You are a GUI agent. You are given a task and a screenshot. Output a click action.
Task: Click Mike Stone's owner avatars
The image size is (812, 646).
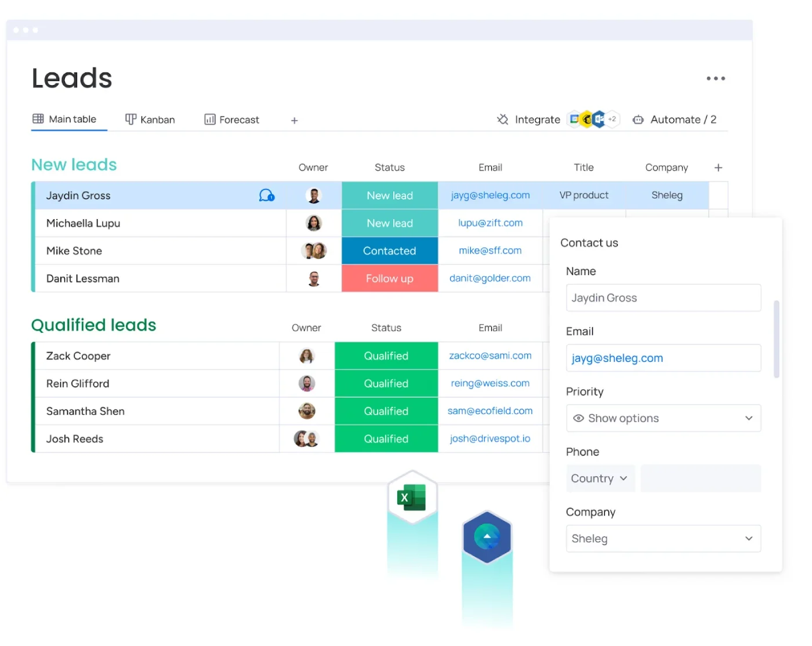click(x=314, y=251)
